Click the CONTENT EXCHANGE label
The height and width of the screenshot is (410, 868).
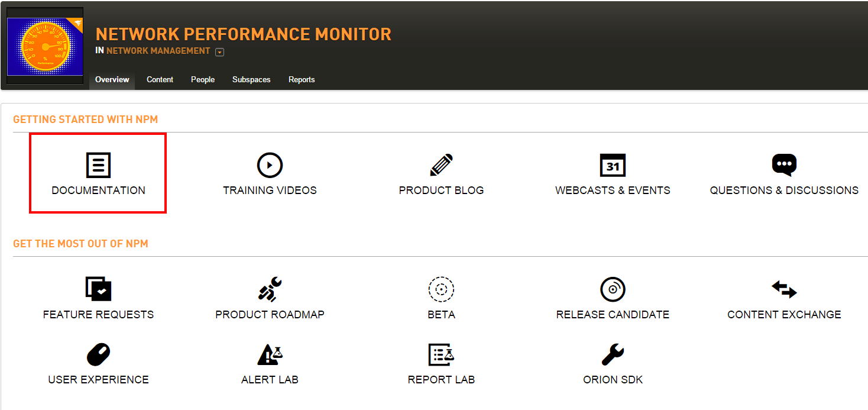(784, 315)
